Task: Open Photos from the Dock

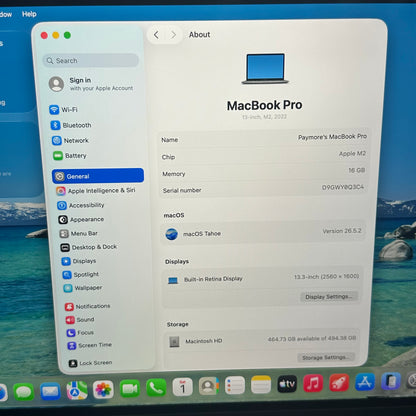Action: pyautogui.click(x=103, y=389)
